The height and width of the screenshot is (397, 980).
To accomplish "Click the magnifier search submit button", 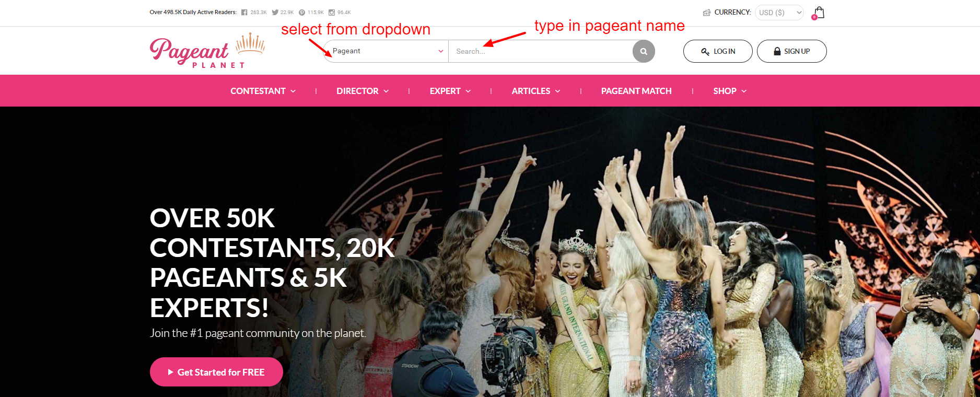I will click(644, 51).
